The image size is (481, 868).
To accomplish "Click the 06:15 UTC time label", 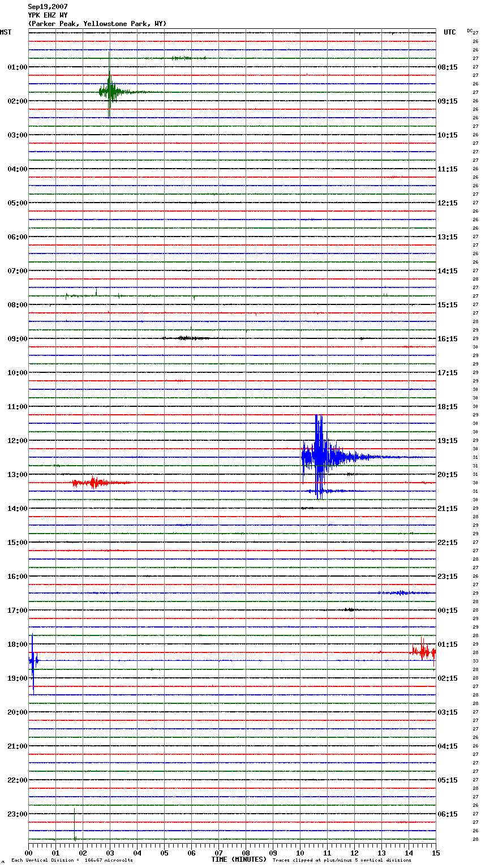I will pyautogui.click(x=448, y=814).
